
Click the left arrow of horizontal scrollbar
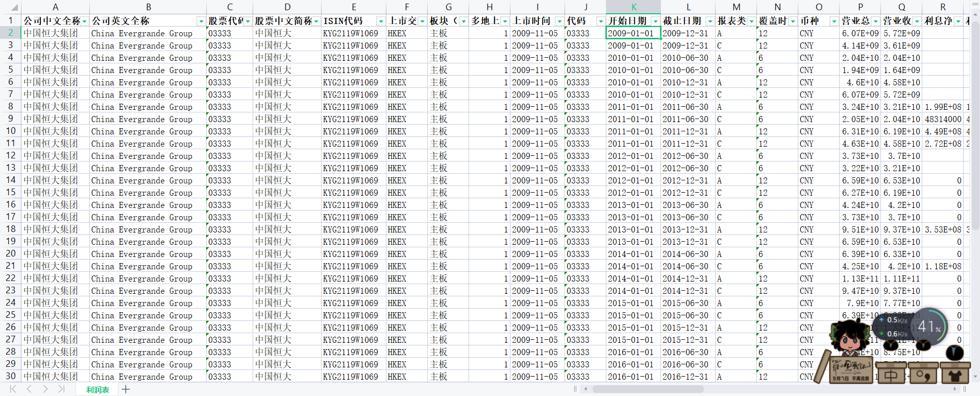click(x=585, y=389)
